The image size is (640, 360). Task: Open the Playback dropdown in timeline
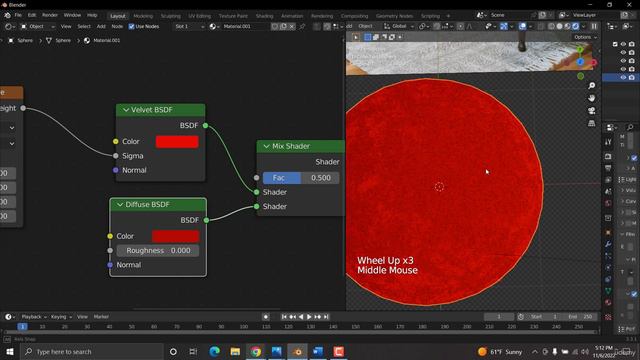34,317
